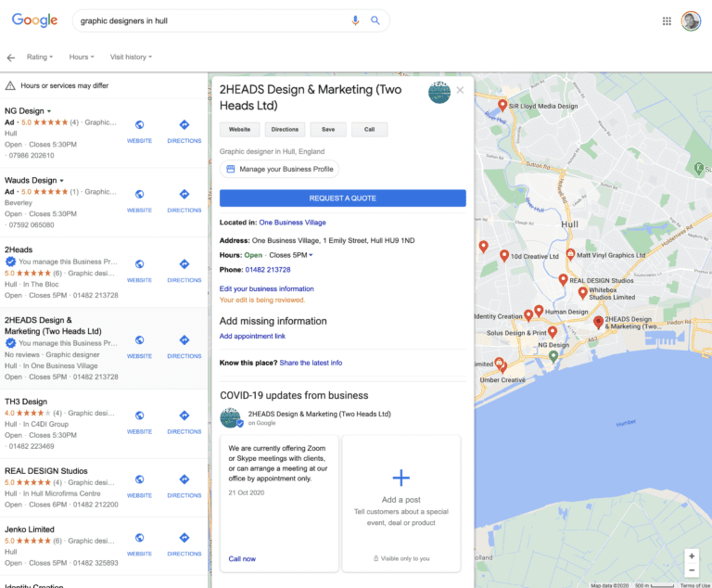Click REAL DESIGN Studios map pin
This screenshot has height=588, width=712.
pyautogui.click(x=563, y=279)
